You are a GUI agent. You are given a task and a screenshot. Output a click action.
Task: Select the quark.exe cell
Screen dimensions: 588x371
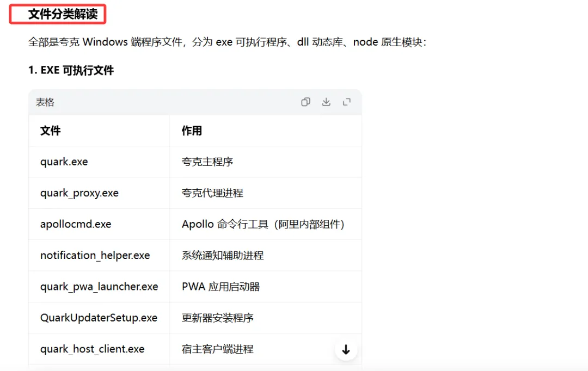pos(99,162)
